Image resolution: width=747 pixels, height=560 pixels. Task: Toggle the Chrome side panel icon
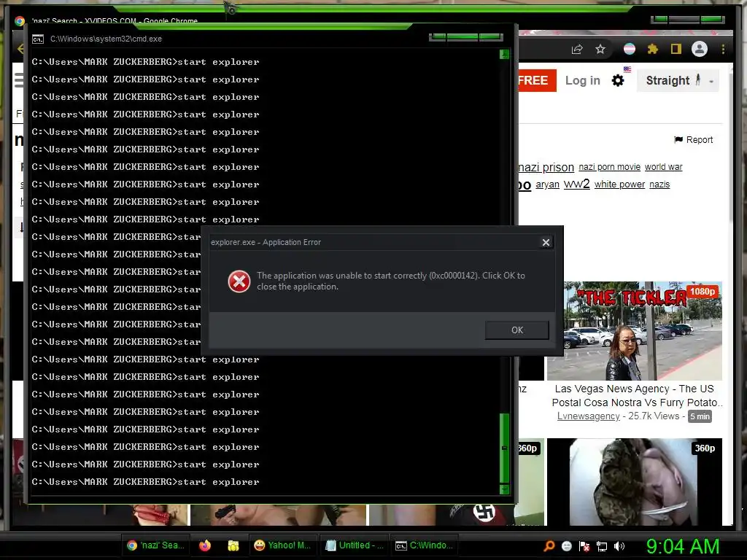point(676,49)
